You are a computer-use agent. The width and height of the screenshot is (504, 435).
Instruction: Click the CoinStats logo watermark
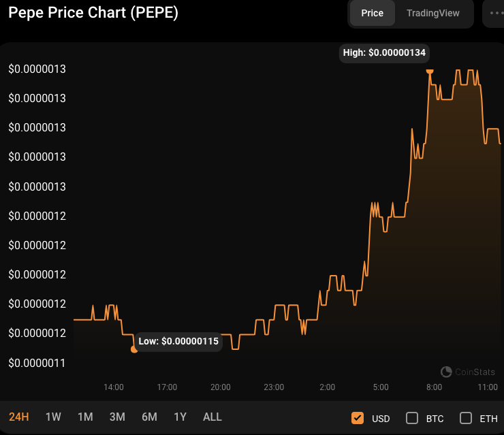pos(468,372)
